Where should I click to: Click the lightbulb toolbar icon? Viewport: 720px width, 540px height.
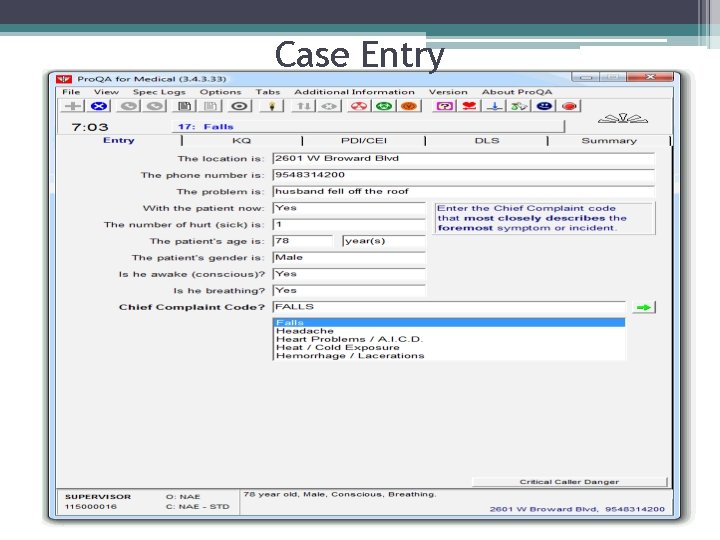click(272, 107)
